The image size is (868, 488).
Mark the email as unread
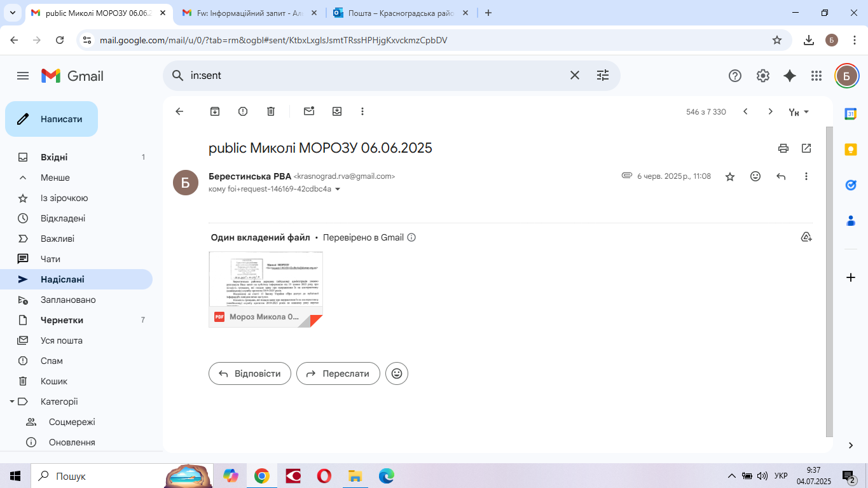tap(309, 111)
